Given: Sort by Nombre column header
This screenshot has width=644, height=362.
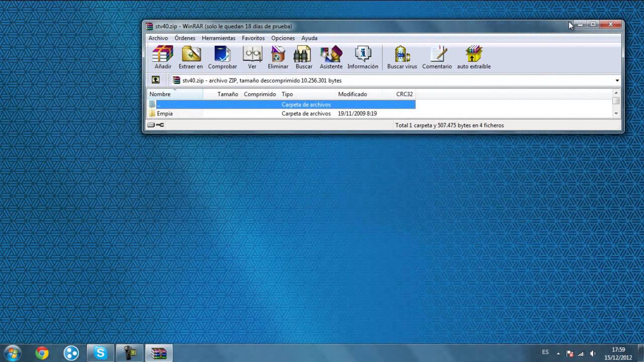Looking at the screenshot, I should (175, 94).
